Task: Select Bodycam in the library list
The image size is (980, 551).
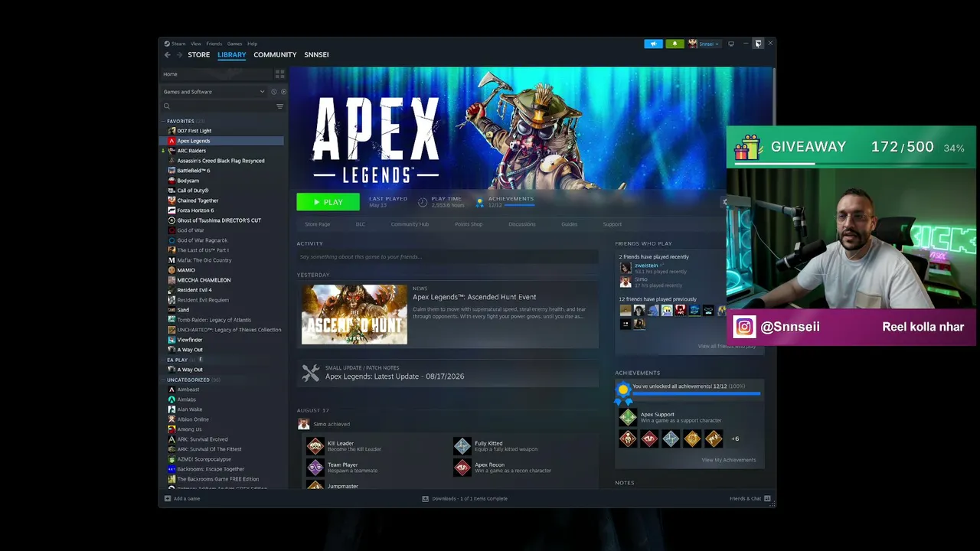Action: pyautogui.click(x=222, y=181)
